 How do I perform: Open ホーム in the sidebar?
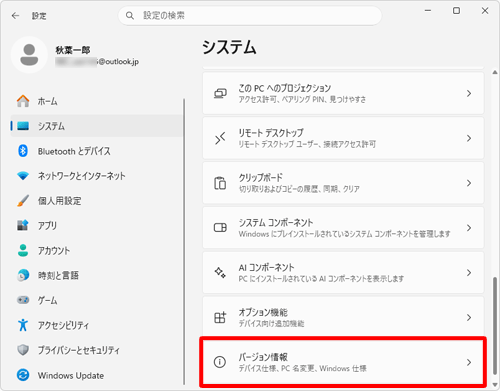pos(97,101)
